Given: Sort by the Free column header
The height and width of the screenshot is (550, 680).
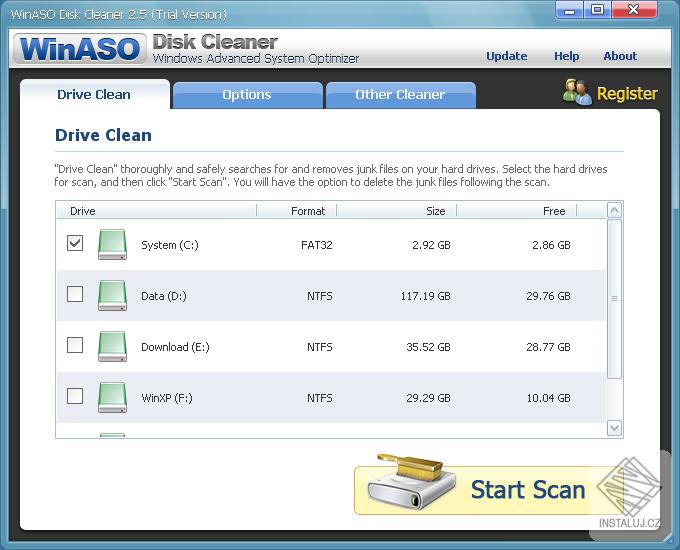Looking at the screenshot, I should tap(517, 211).
